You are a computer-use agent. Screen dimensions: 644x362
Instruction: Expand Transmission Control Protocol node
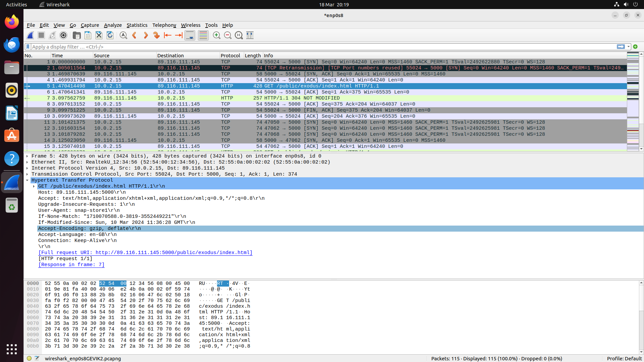(27, 174)
